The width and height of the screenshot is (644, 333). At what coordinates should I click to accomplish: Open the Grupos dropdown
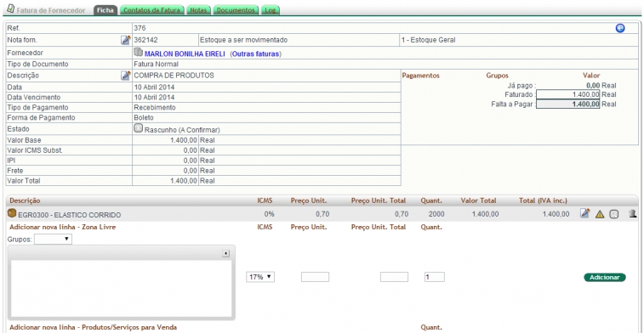53,239
